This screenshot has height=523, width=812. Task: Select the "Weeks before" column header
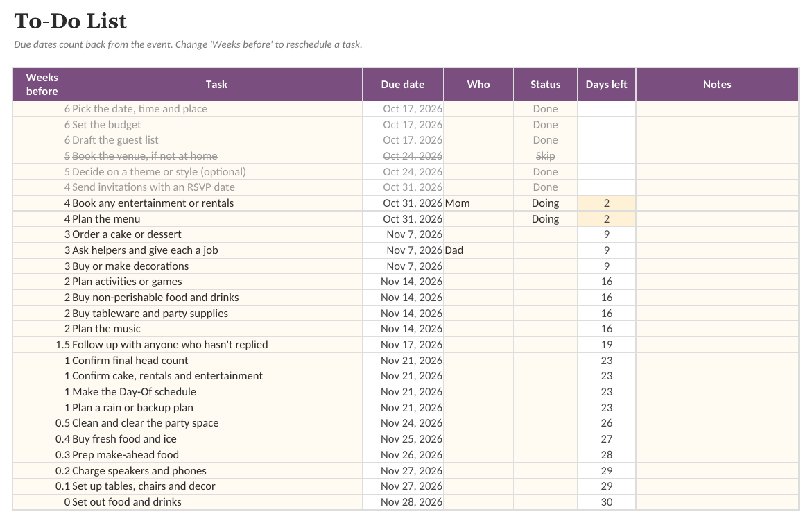click(42, 85)
